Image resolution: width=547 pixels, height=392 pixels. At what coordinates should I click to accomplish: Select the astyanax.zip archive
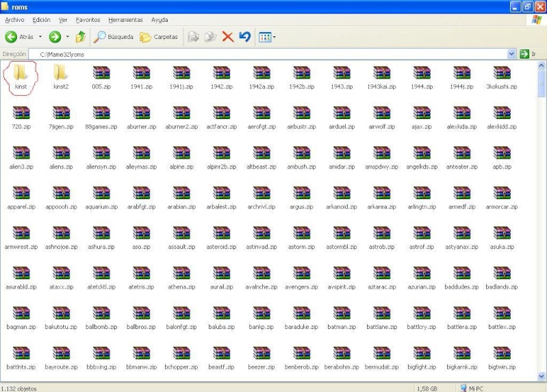(462, 238)
